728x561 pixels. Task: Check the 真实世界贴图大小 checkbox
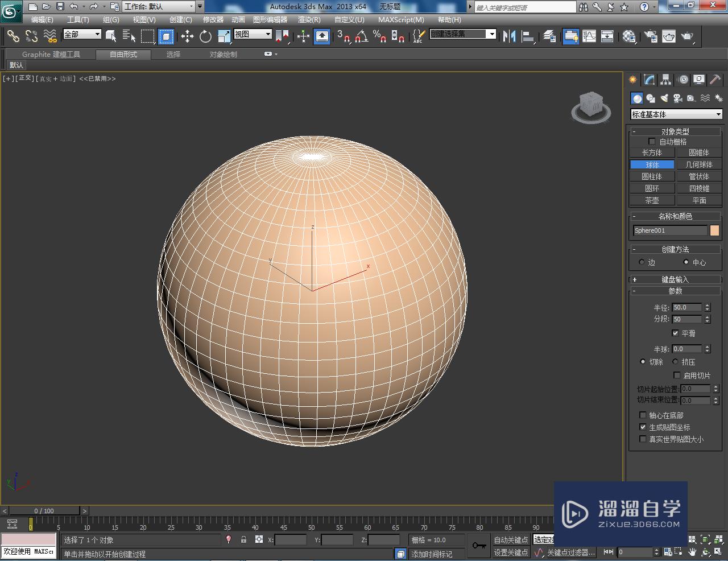point(643,439)
